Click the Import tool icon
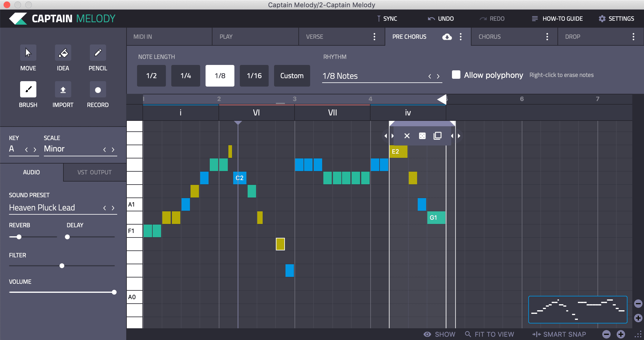Image resolution: width=644 pixels, height=340 pixels. click(x=63, y=89)
